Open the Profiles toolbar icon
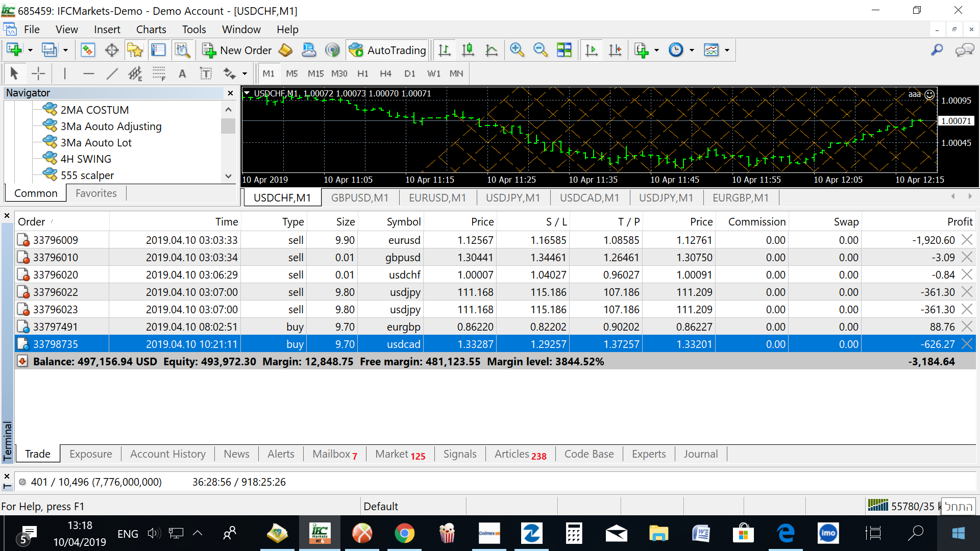Screen dimensions: 980x551 click(49, 50)
